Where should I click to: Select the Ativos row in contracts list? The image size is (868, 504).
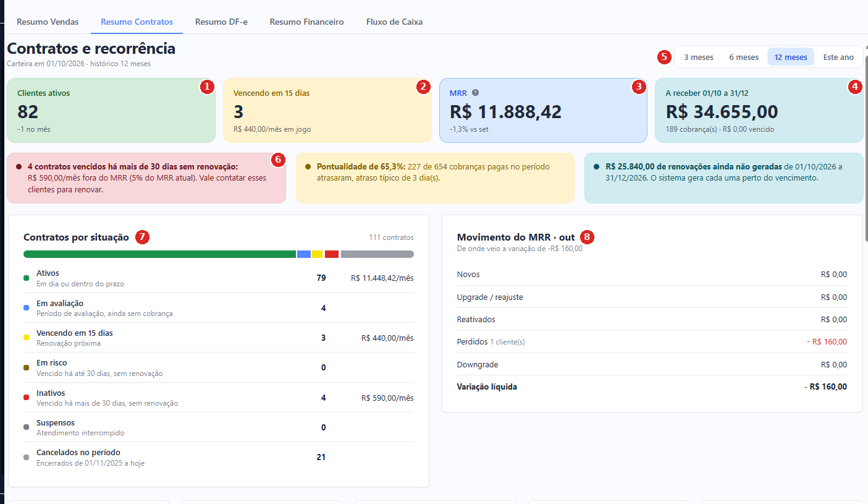(x=219, y=278)
